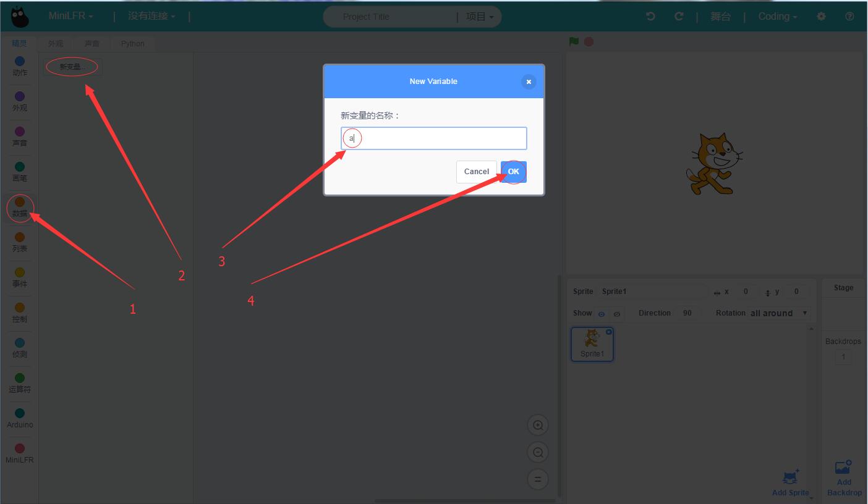Open the MiniLFR dropdown in the top bar

pos(71,16)
